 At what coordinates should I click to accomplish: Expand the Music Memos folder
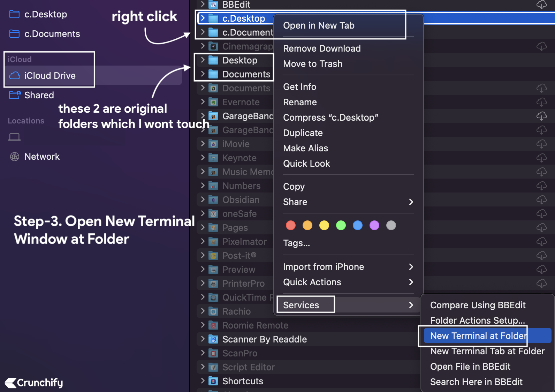(x=203, y=172)
